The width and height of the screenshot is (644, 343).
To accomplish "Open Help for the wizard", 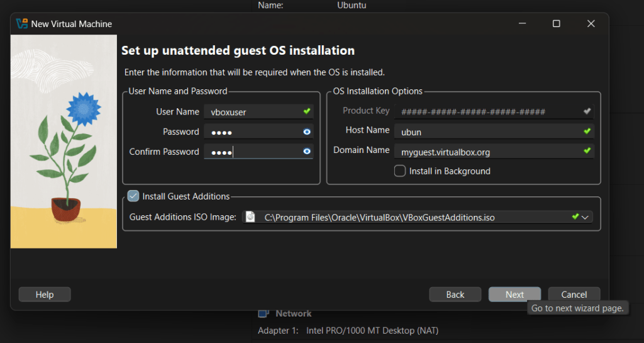I will point(45,295).
